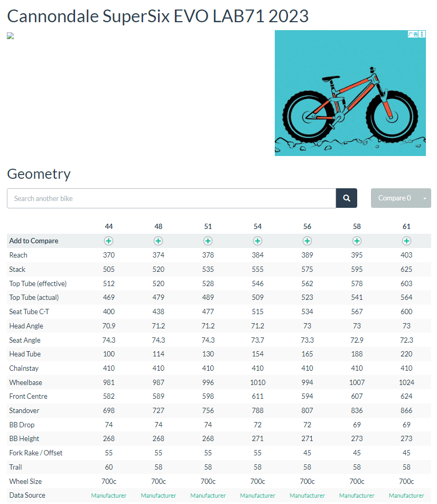The height and width of the screenshot is (504, 437).
Task: Open Manufacturer source link for size 44
Action: [x=108, y=496]
